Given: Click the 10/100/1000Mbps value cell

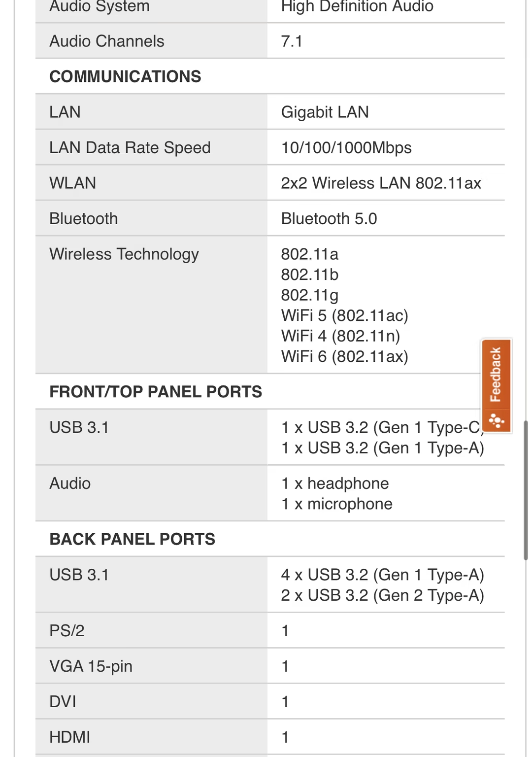Looking at the screenshot, I should tap(386, 147).
